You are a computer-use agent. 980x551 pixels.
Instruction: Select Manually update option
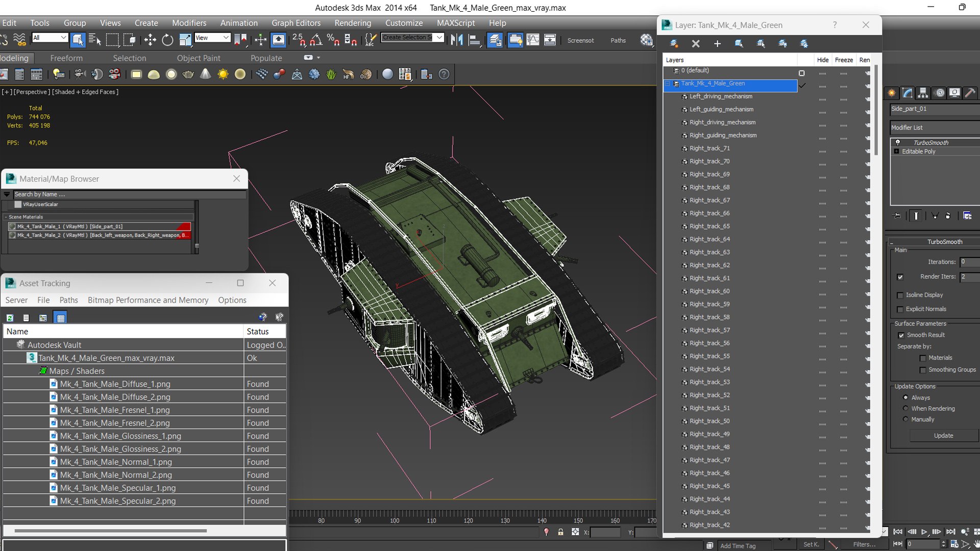pos(905,419)
